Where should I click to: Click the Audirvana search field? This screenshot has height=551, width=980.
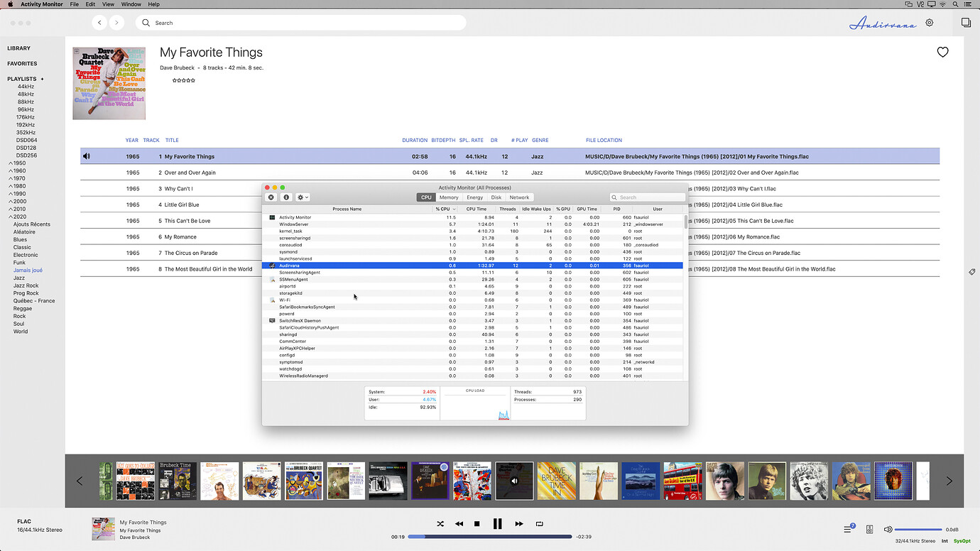pyautogui.click(x=301, y=23)
